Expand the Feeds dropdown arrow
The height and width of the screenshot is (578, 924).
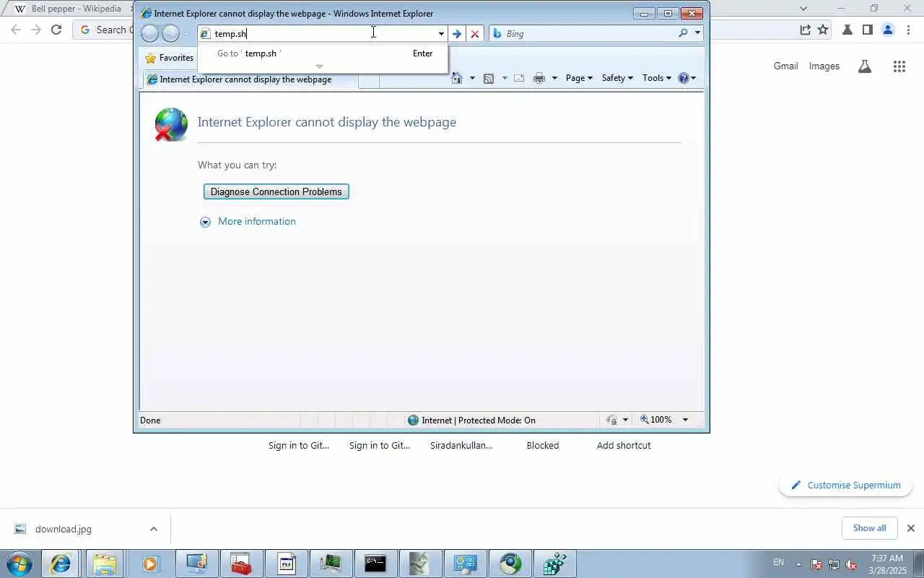coord(504,78)
